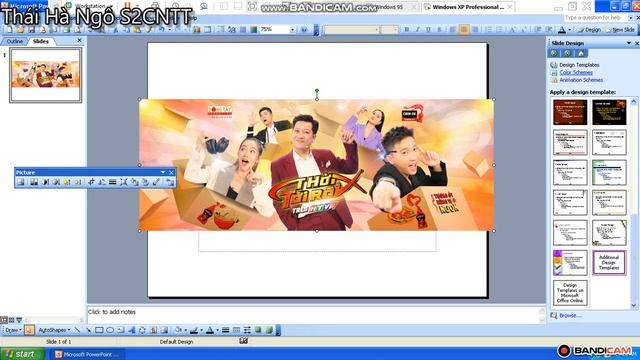The width and height of the screenshot is (640, 360).
Task: Open the Line Style drawing option
Action: pos(225,330)
